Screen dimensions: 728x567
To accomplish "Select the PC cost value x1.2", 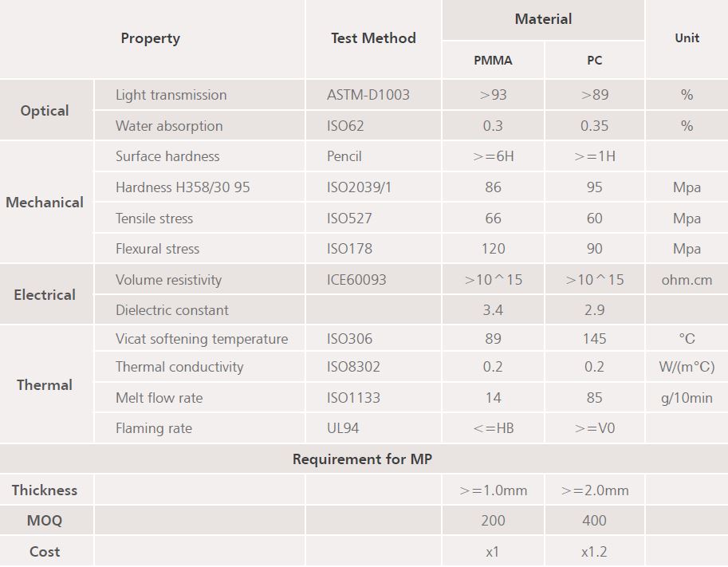I will pyautogui.click(x=594, y=552).
